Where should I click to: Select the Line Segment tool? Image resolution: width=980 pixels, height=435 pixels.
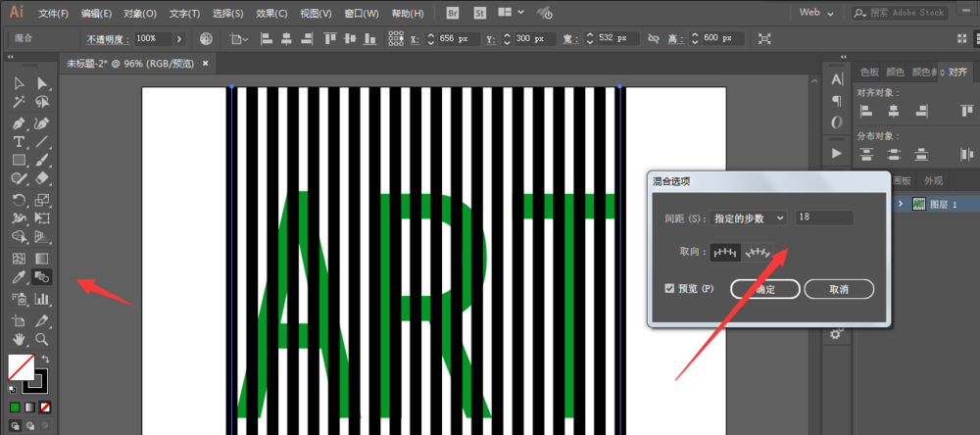(x=42, y=141)
